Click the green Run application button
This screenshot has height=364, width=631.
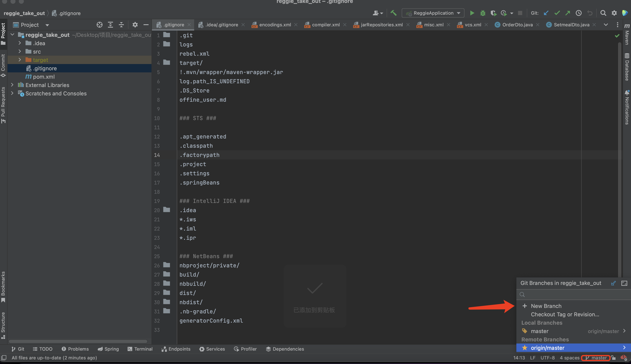coord(472,13)
